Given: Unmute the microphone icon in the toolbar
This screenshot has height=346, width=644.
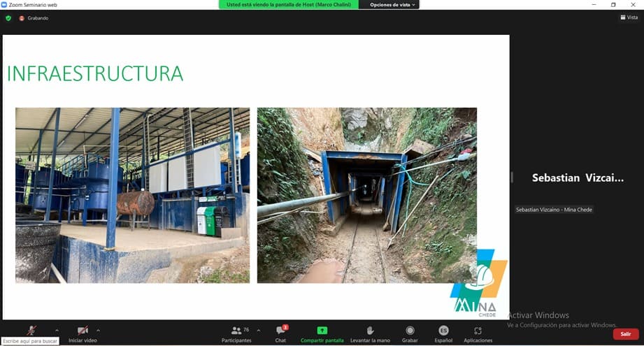Looking at the screenshot, I should click(31, 331).
